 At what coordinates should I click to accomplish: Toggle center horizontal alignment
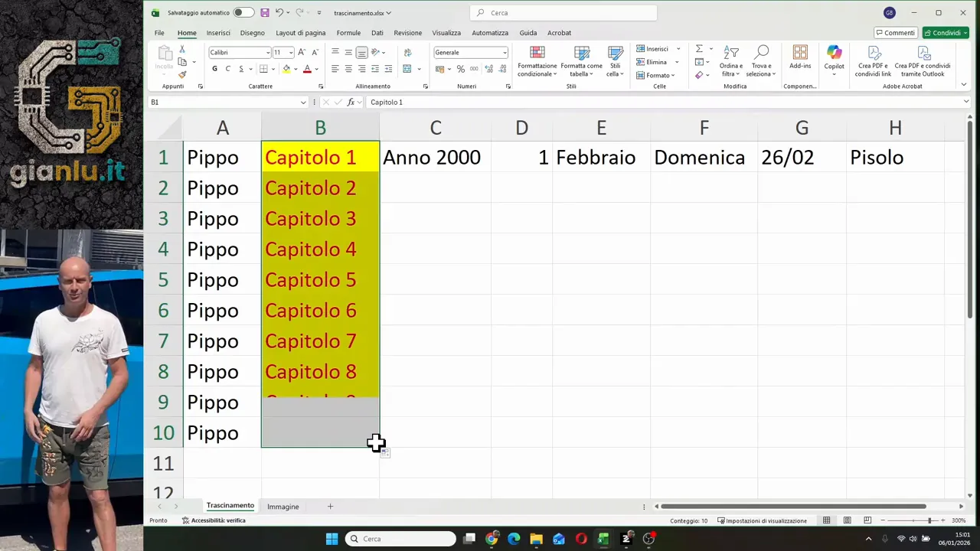click(348, 69)
